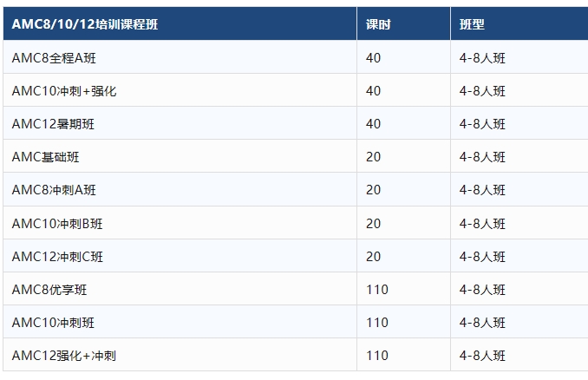Click the AMC12强化+冲刺 course name

(x=64, y=356)
